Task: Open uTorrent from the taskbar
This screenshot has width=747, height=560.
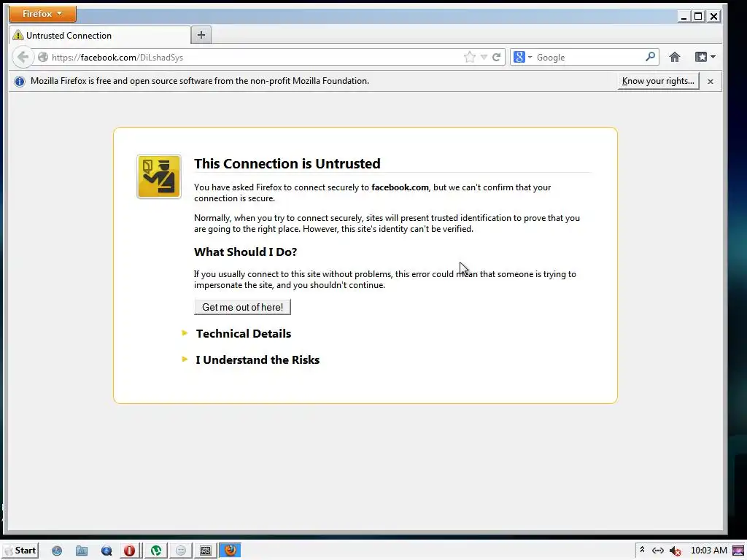Action: click(x=156, y=551)
